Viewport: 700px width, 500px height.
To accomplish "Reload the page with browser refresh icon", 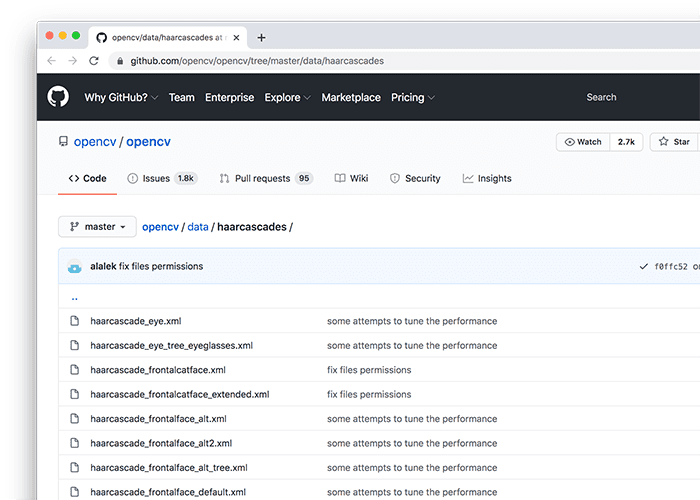I will (94, 61).
